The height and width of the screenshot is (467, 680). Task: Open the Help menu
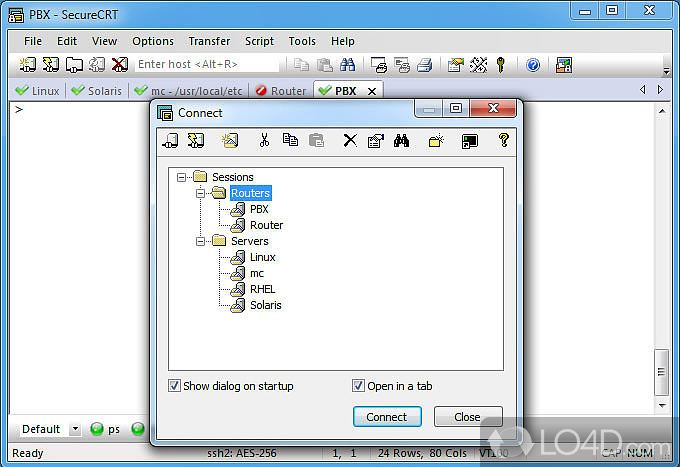(x=343, y=41)
